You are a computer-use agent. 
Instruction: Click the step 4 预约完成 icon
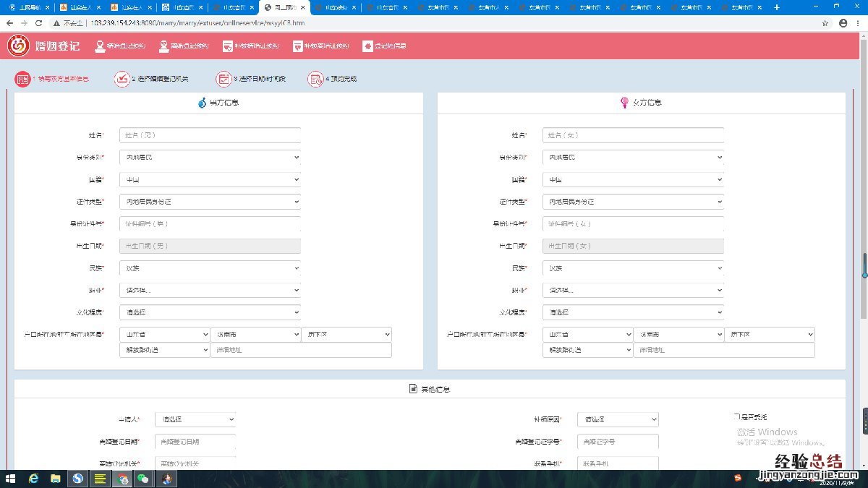(x=315, y=79)
